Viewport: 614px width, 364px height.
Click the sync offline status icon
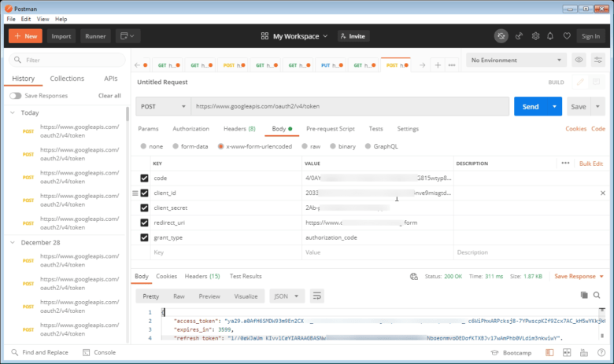501,36
